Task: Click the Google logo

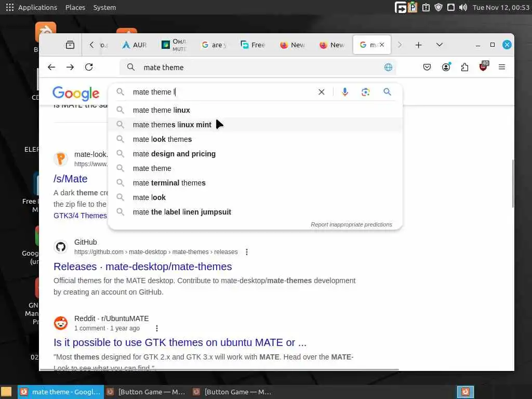Action: (76, 94)
